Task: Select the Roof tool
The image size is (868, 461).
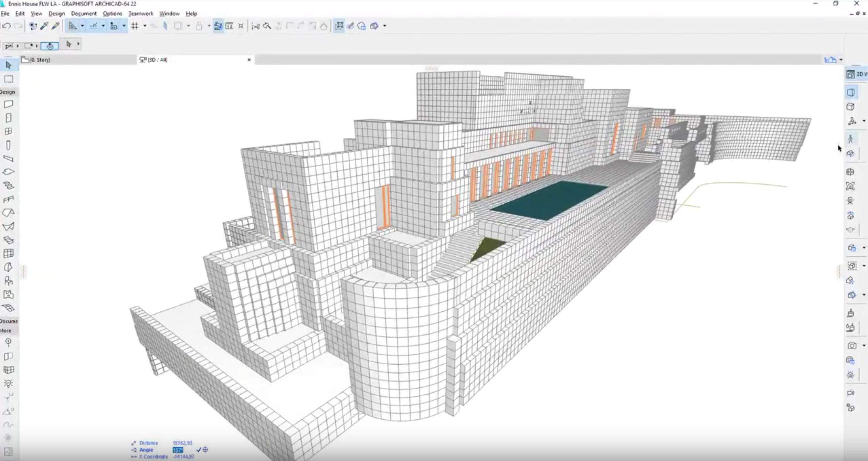Action: 8,213
